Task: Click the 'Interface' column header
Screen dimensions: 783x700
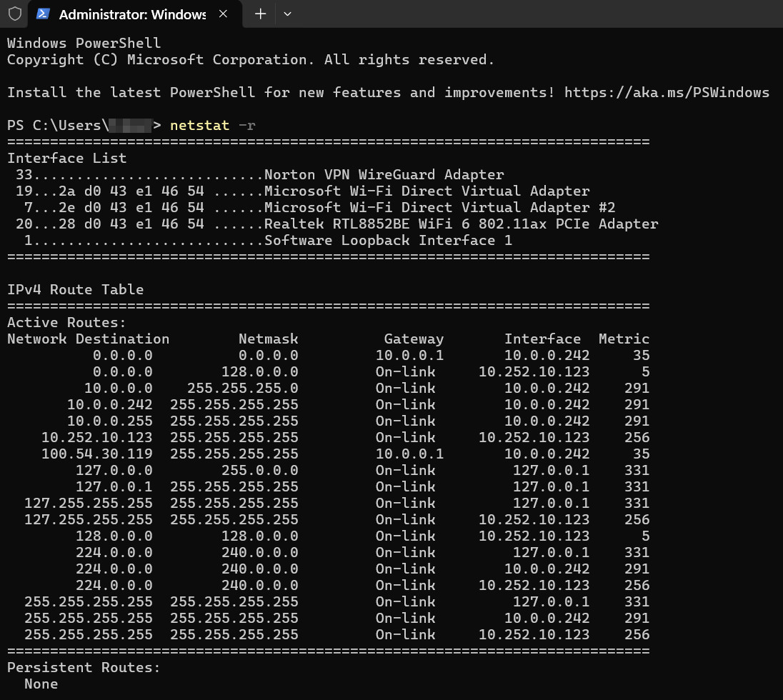Action: point(542,339)
